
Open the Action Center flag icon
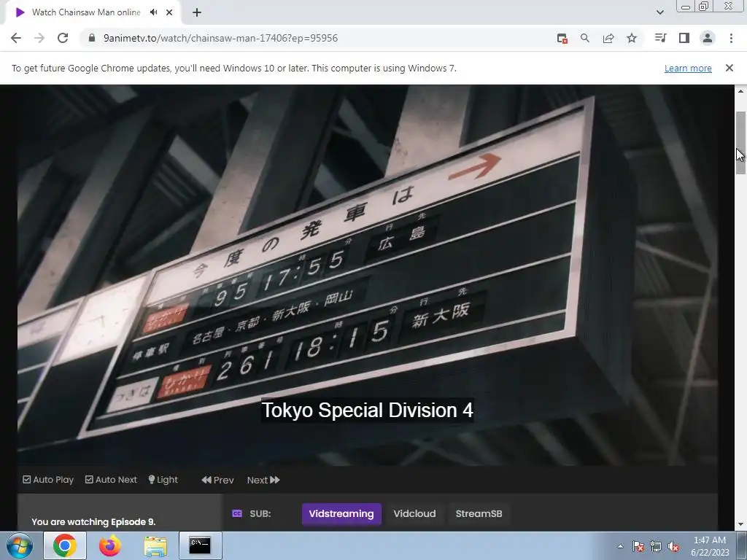[x=638, y=546]
